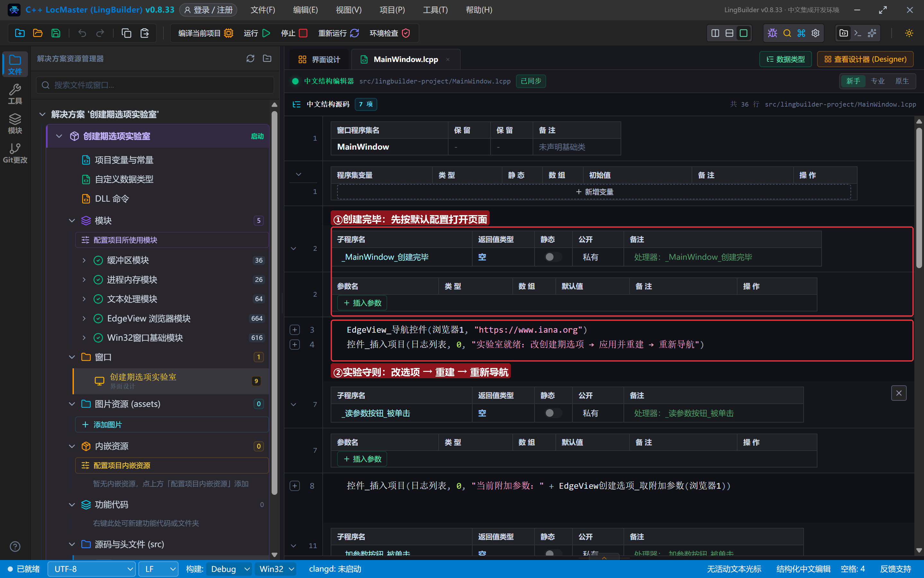Image resolution: width=924 pixels, height=578 pixels.
Task: Open the terminal prompt icon
Action: pyautogui.click(x=858, y=33)
